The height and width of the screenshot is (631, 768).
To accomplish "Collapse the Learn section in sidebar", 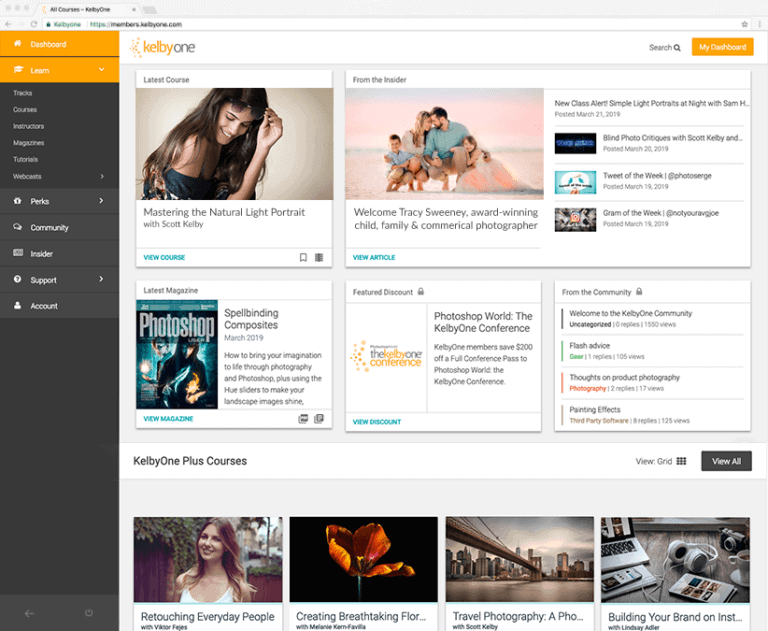I will click(x=101, y=70).
